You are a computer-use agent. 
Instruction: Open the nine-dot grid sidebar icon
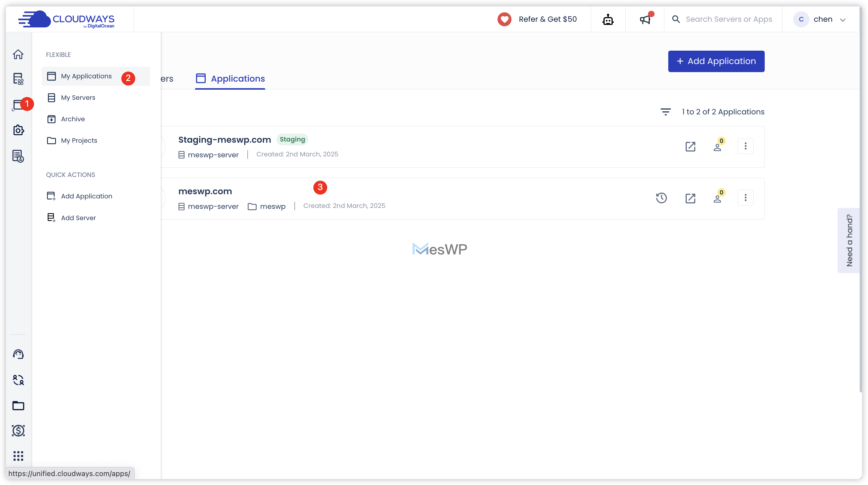[18, 456]
